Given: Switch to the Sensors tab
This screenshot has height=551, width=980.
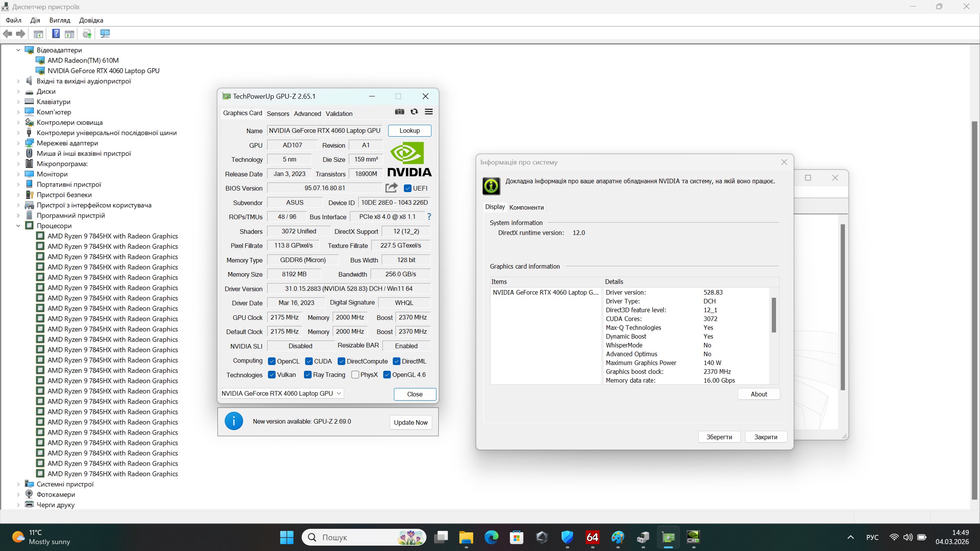Looking at the screenshot, I should (x=278, y=114).
